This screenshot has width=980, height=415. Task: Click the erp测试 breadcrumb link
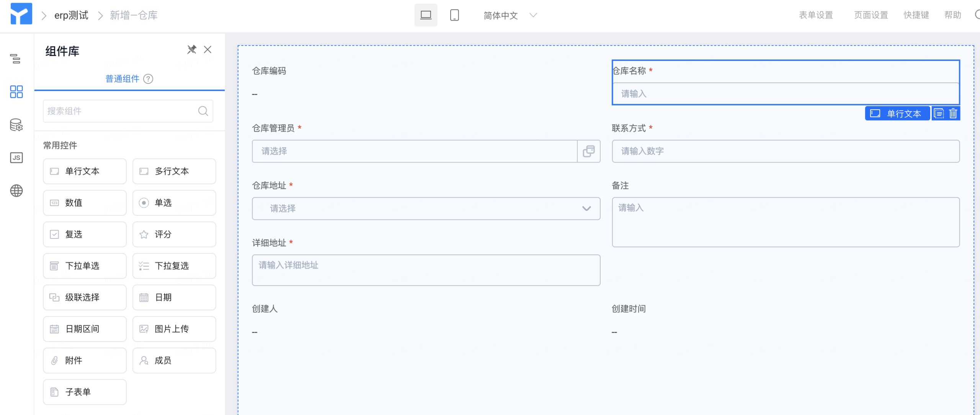(x=71, y=15)
